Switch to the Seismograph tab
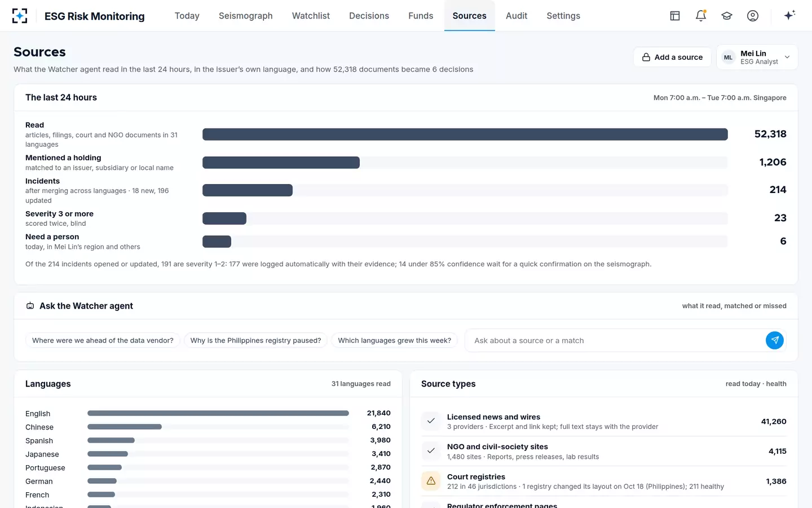812x508 pixels. pos(246,16)
